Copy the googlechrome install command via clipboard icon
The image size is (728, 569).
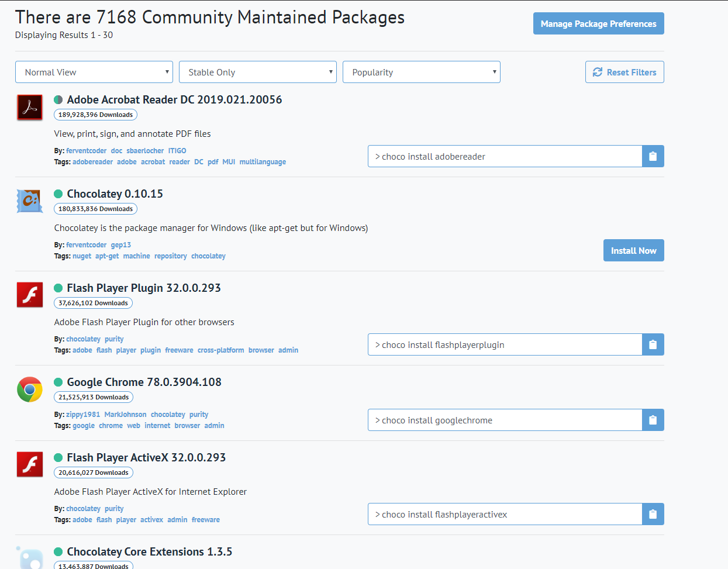(x=653, y=420)
